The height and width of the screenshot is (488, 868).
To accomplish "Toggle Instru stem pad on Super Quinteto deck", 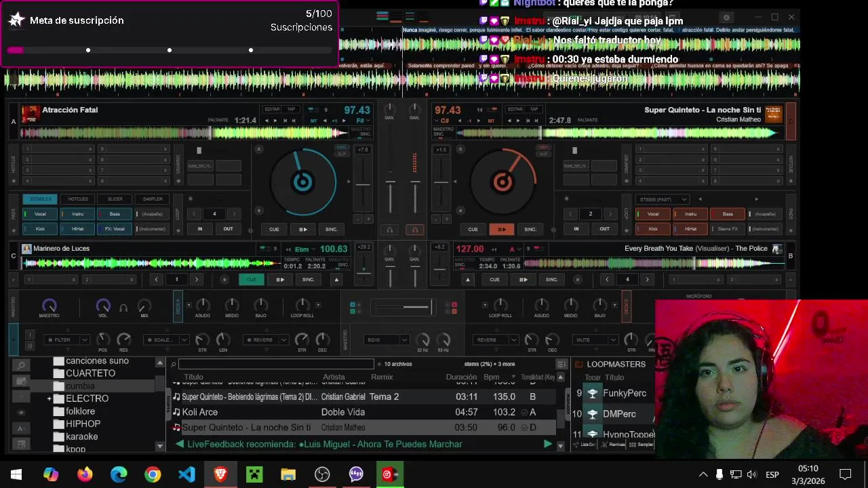I will point(690,214).
